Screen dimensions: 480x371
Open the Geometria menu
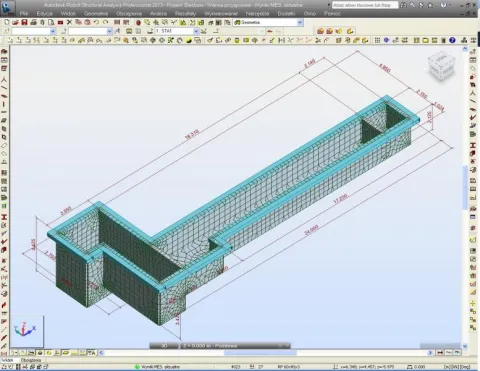(96, 14)
